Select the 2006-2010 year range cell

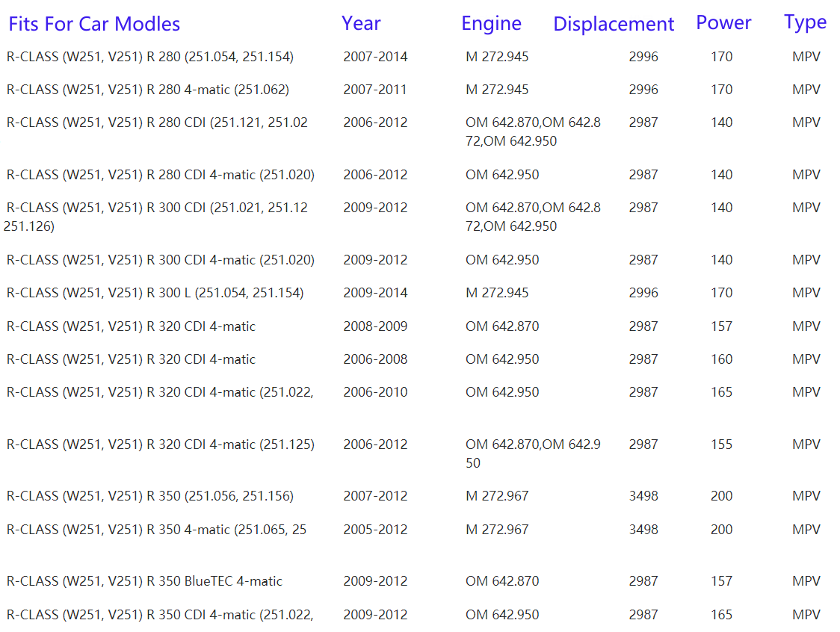click(x=375, y=392)
